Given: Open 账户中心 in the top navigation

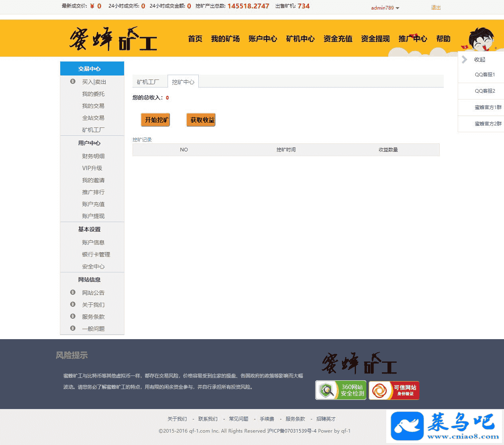Looking at the screenshot, I should [x=263, y=39].
